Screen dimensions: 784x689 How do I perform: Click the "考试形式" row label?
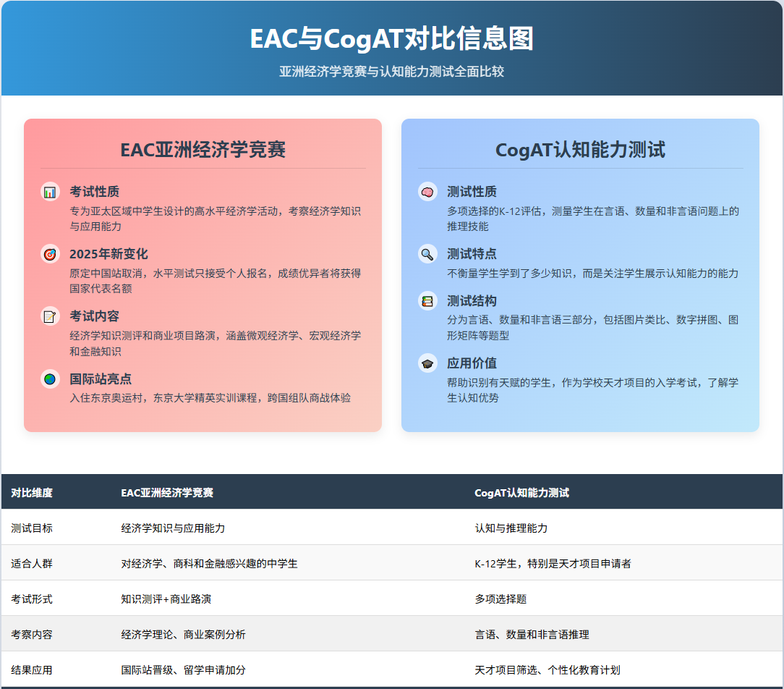pos(32,599)
